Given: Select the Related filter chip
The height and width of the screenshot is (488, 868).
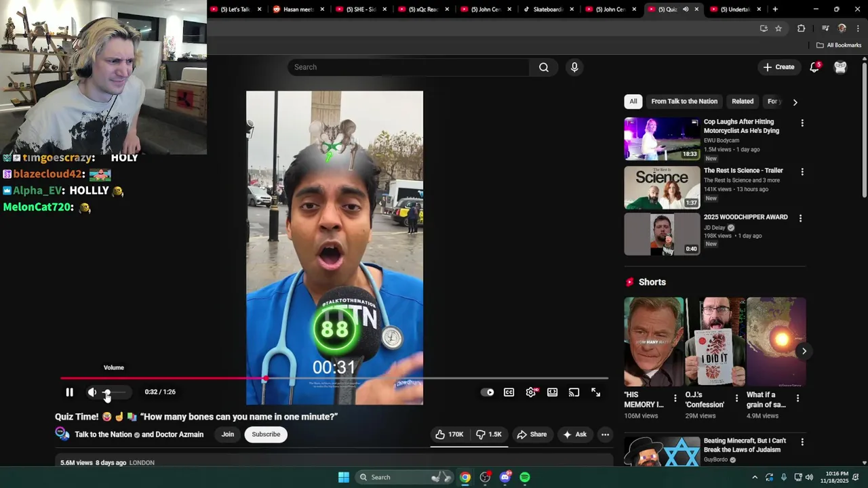Looking at the screenshot, I should point(743,102).
